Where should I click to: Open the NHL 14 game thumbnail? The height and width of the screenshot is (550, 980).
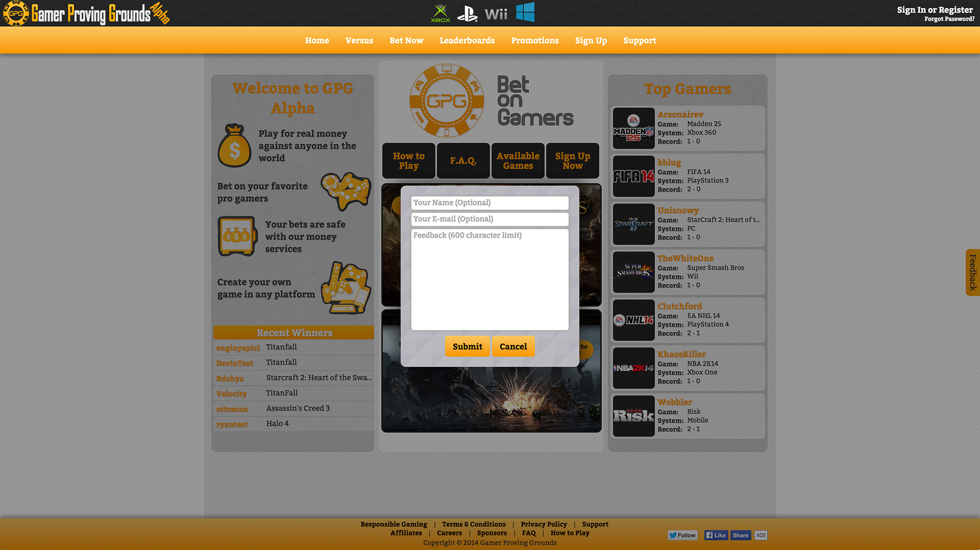tap(633, 320)
